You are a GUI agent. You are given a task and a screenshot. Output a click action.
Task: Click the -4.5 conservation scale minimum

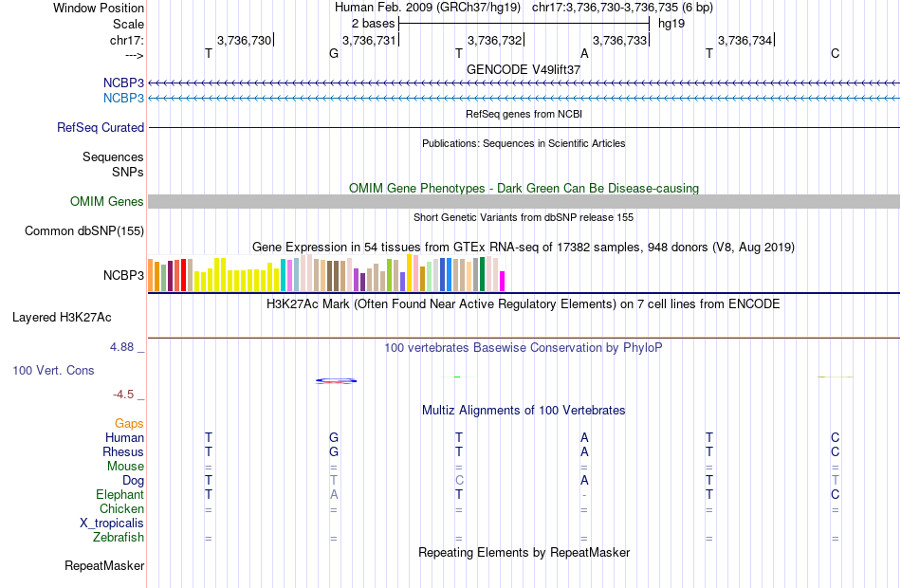click(x=123, y=395)
